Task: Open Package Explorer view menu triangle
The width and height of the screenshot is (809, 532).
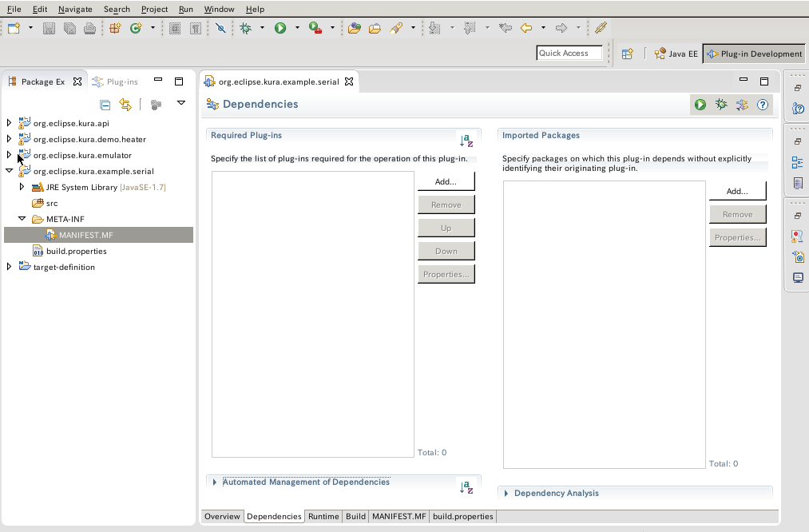Action: 181,103
